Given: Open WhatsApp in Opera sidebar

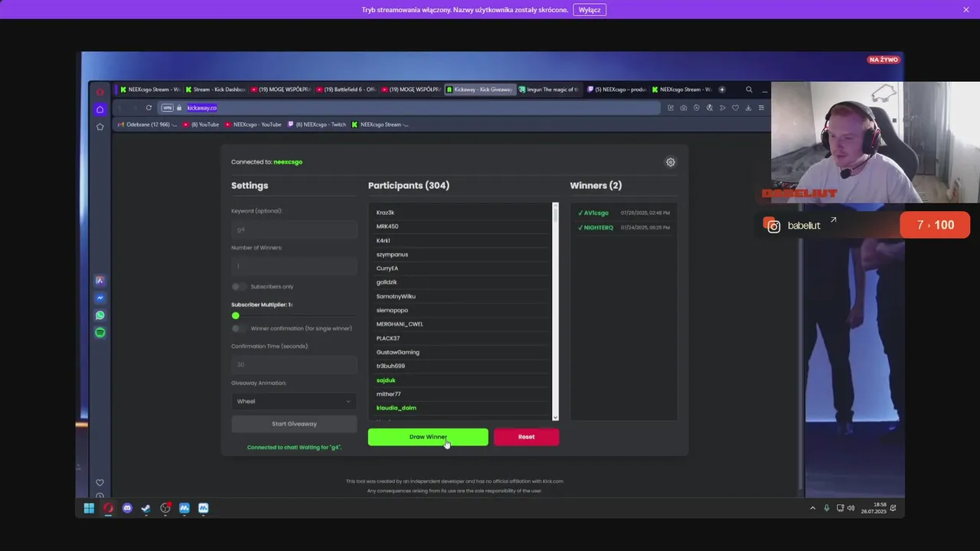Looking at the screenshot, I should coord(100,315).
